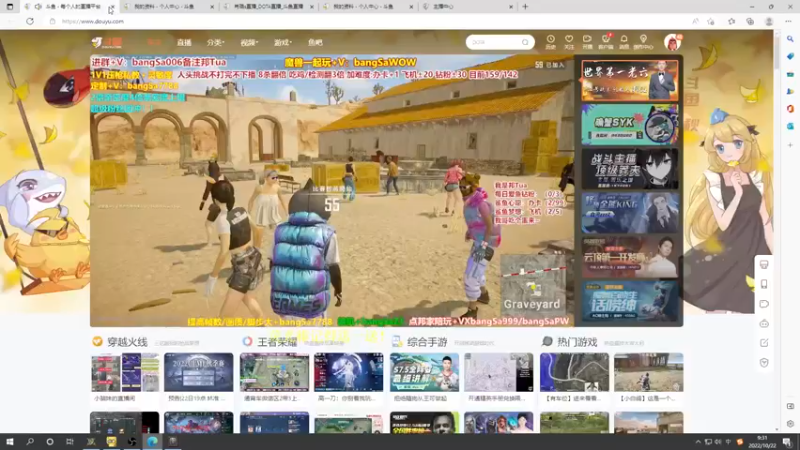Click the Douyu logo in header

(107, 42)
